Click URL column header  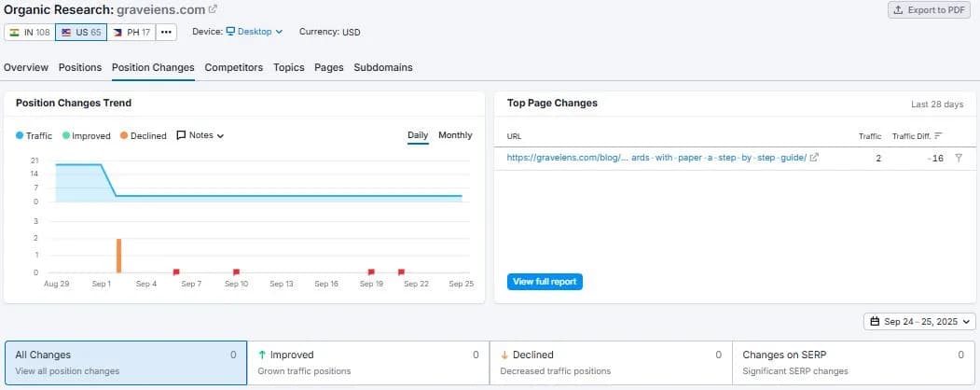click(x=515, y=136)
